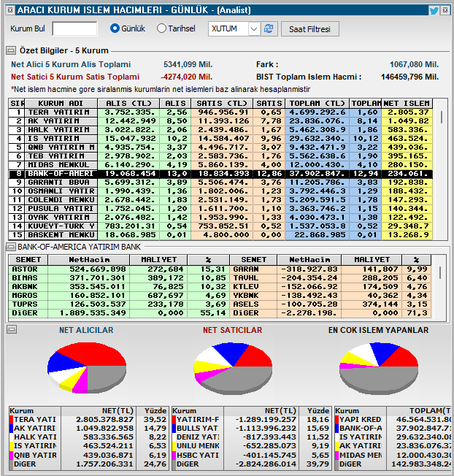Screen dimensions: 454x476
Task: Select the Günlük radio button
Action: tap(115, 28)
